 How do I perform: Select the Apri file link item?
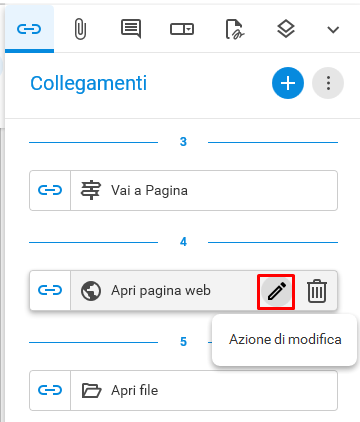coord(183,390)
